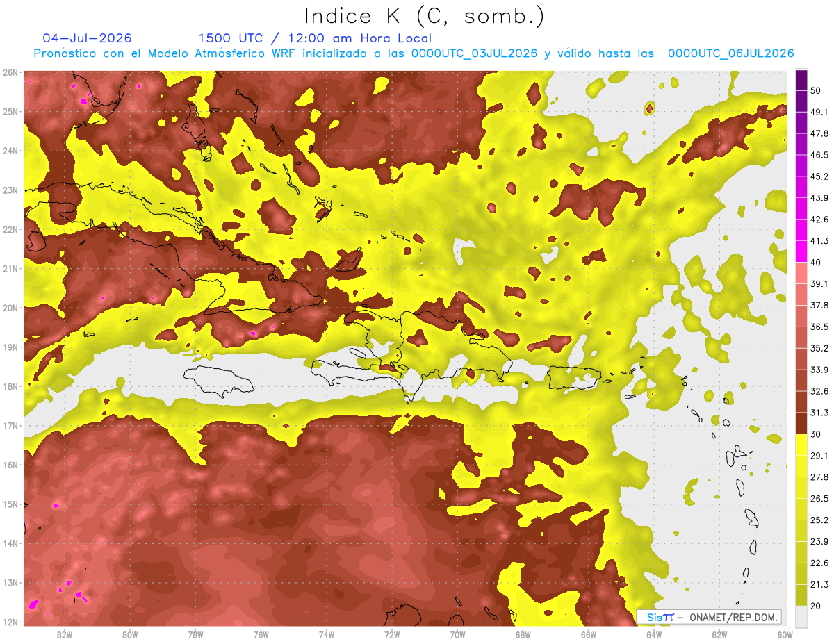Click longitude label "78W"
Image resolution: width=834 pixels, height=644 pixels.
(195, 634)
